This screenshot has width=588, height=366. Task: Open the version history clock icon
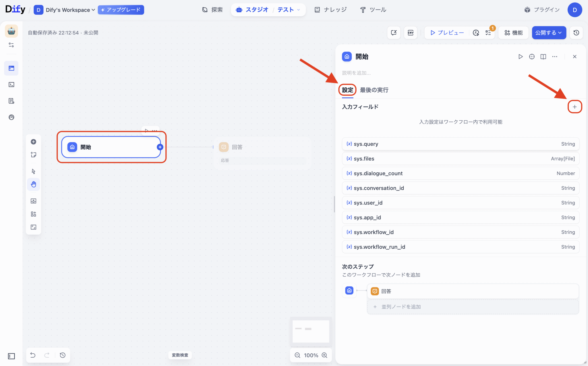coord(576,33)
